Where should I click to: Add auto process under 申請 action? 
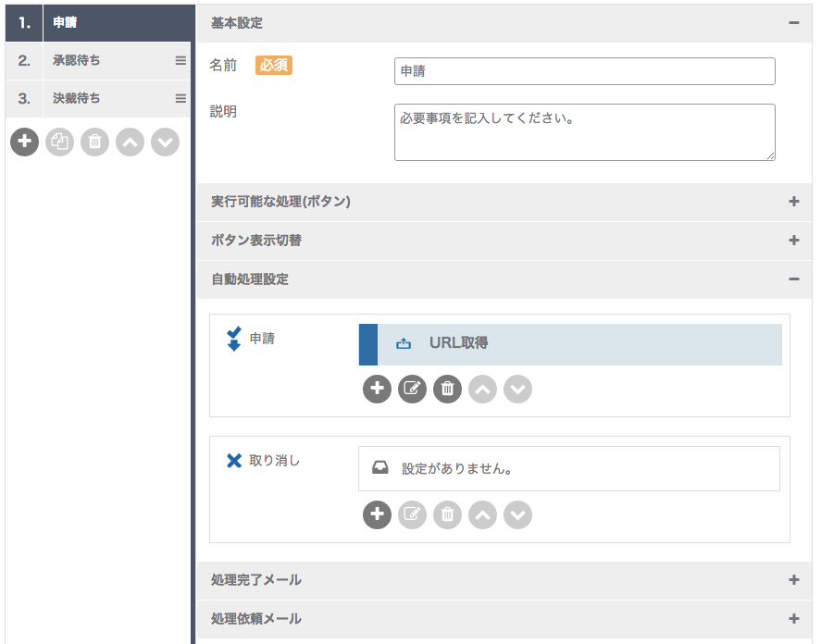(x=377, y=389)
